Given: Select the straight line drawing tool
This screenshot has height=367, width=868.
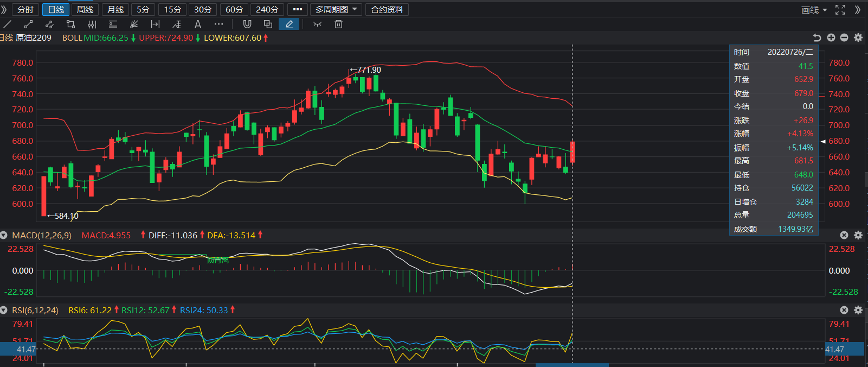Looking at the screenshot, I should (8, 24).
